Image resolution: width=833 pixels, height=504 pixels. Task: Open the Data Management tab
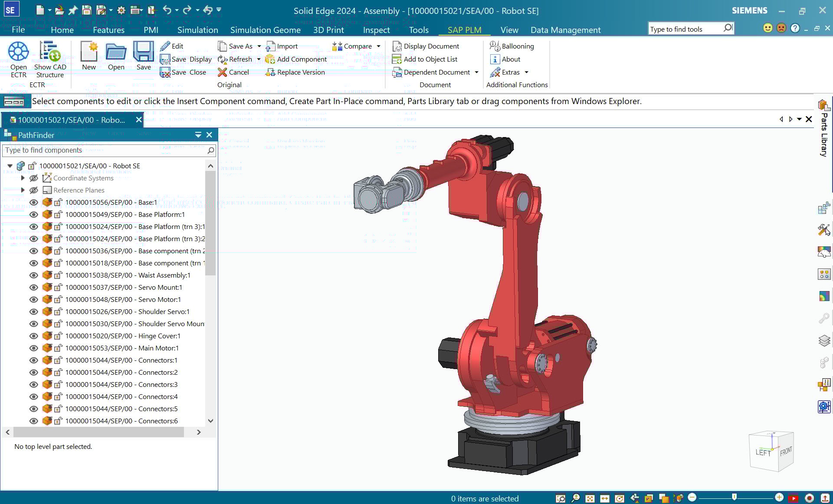565,30
